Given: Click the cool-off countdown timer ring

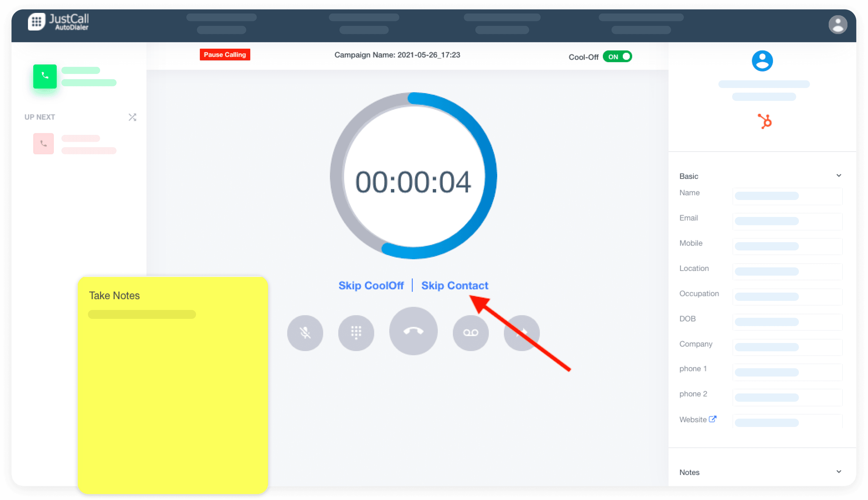Looking at the screenshot, I should [413, 175].
